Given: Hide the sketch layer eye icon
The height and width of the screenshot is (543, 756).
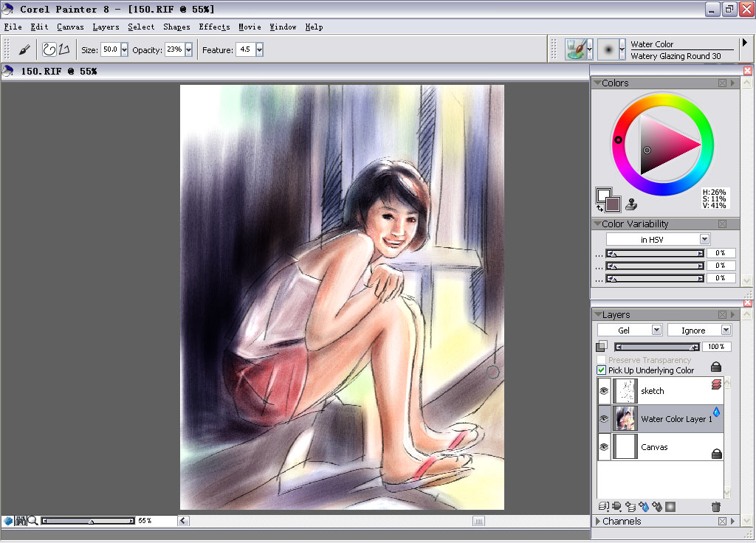Looking at the screenshot, I should (x=604, y=391).
